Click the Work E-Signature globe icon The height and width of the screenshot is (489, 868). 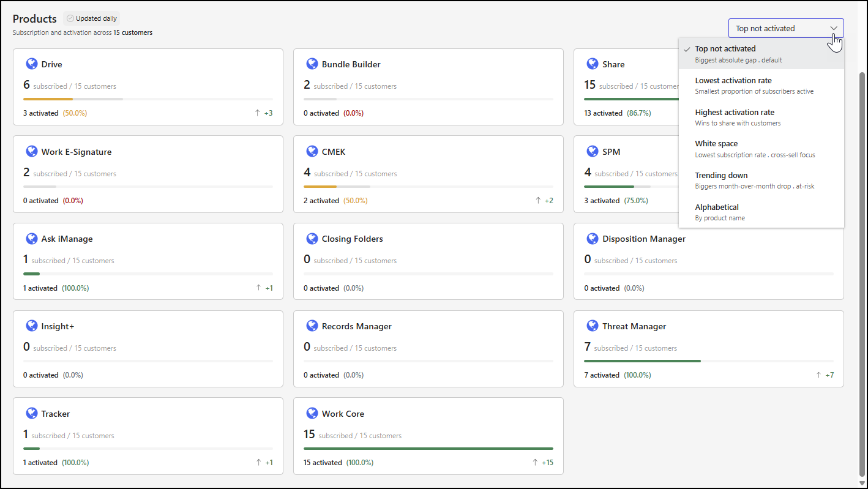(32, 151)
